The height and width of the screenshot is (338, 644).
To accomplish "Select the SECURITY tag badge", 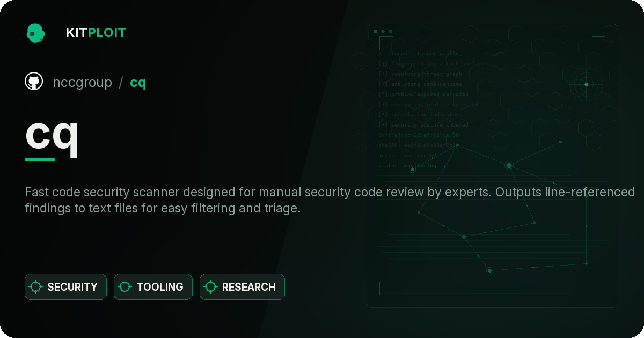I will click(x=65, y=287).
